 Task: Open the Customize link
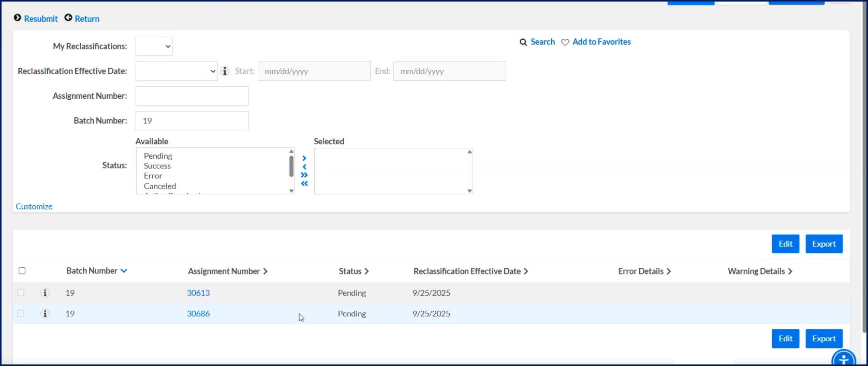pyautogui.click(x=34, y=206)
